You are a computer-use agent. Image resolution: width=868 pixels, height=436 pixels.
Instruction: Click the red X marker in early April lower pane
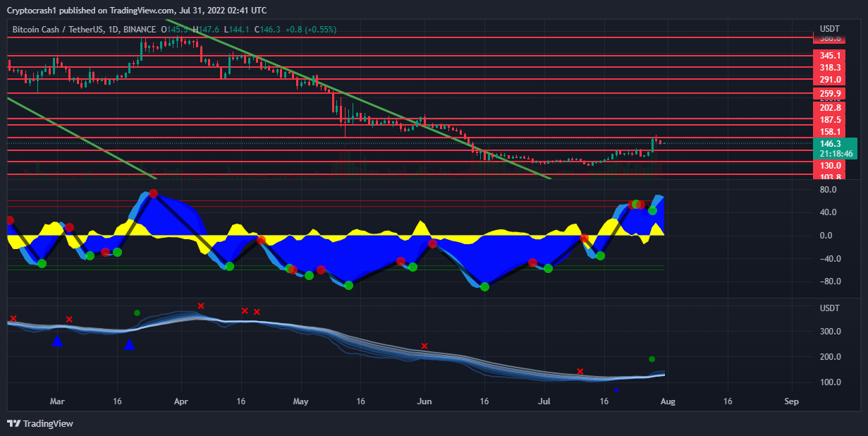[201, 305]
